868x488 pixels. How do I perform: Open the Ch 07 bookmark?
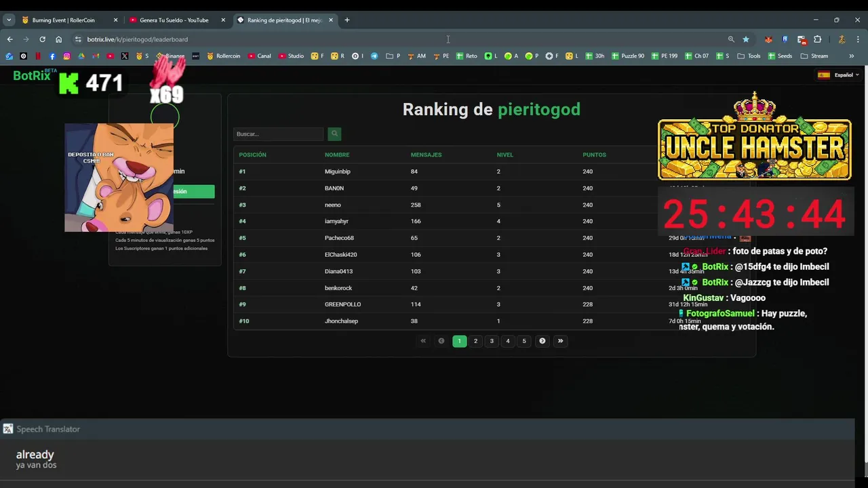pyautogui.click(x=696, y=56)
